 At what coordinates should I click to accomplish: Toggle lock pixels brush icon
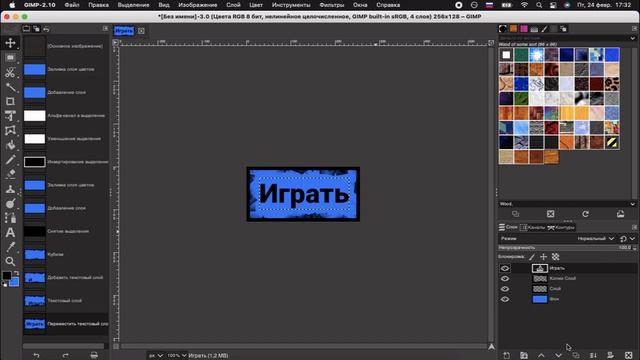click(x=532, y=257)
